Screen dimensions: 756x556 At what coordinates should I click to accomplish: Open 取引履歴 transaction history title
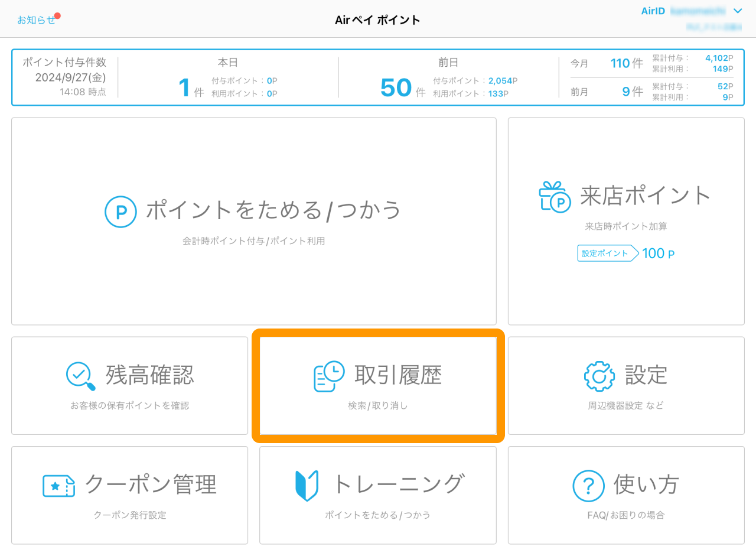click(398, 375)
